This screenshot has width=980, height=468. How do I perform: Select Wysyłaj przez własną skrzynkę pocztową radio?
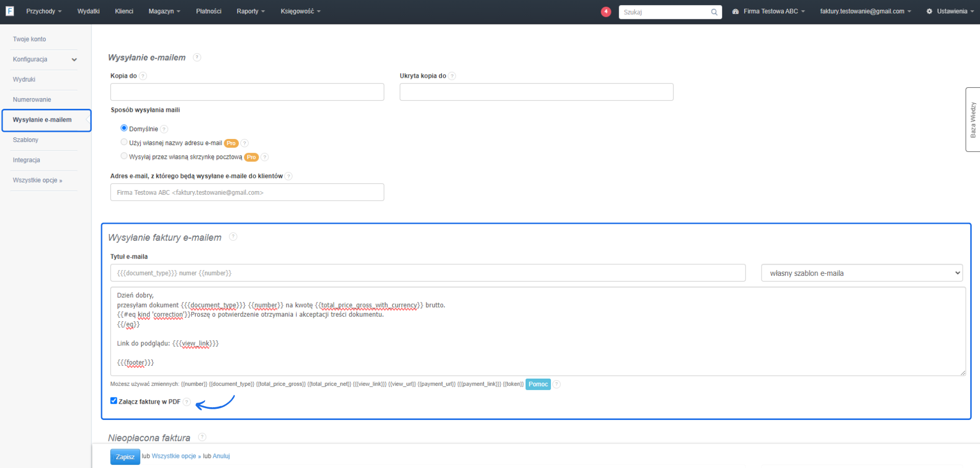tap(124, 156)
